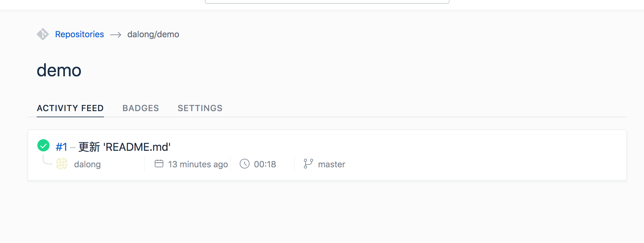Open build #1 link
The image size is (644, 243).
[x=61, y=147]
